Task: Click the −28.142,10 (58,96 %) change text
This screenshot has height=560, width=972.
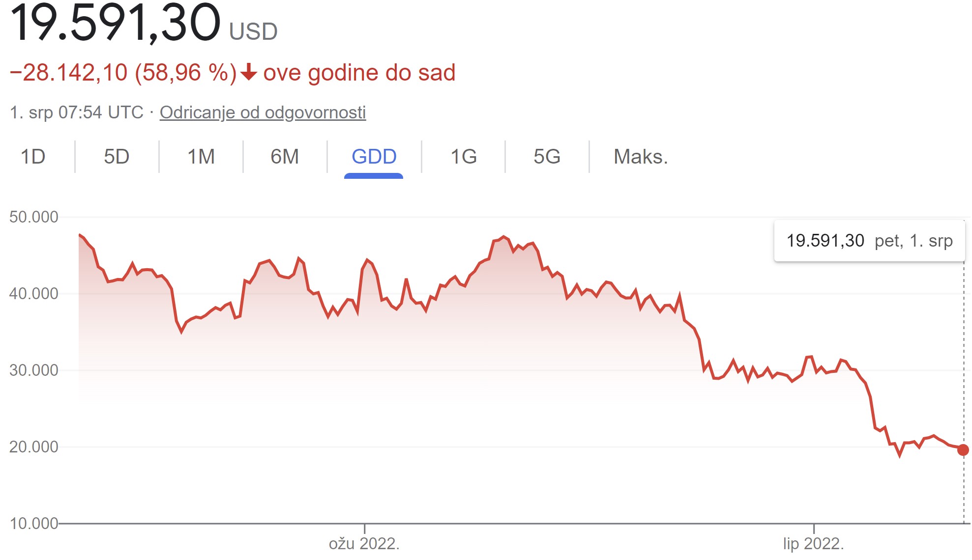Action: [123, 73]
